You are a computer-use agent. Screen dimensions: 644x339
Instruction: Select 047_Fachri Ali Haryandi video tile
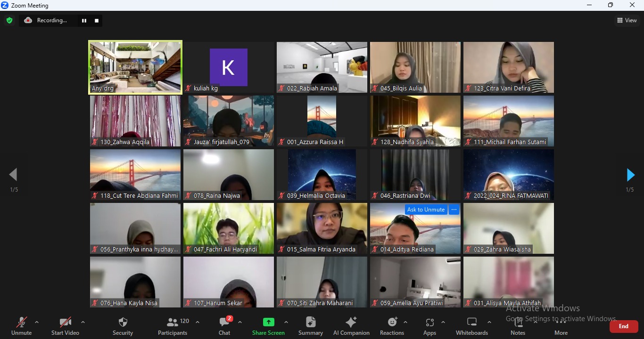[229, 228]
